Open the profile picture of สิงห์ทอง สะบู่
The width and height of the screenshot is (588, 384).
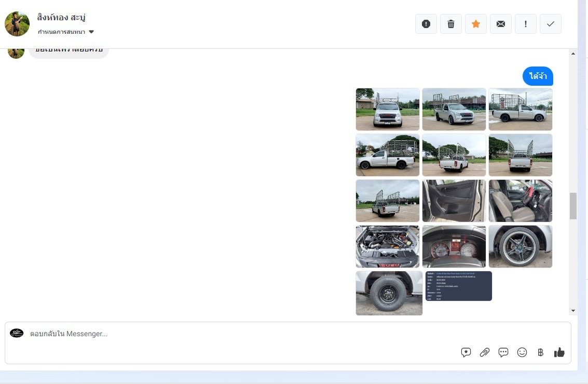[17, 24]
